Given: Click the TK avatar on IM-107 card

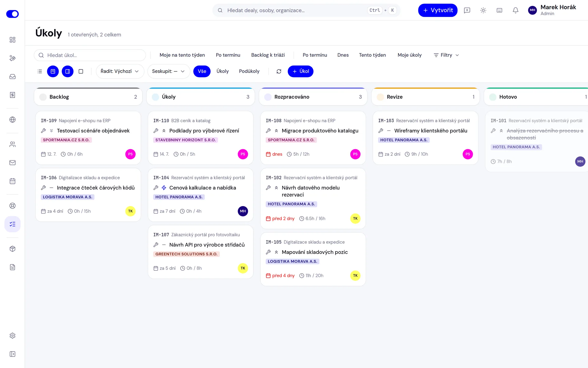Looking at the screenshot, I should (x=243, y=268).
